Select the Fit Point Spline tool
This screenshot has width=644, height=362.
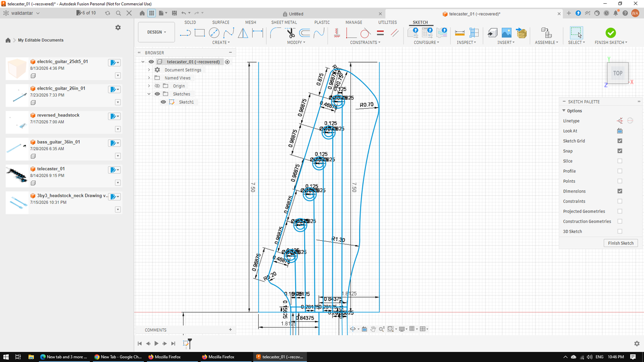(x=228, y=33)
